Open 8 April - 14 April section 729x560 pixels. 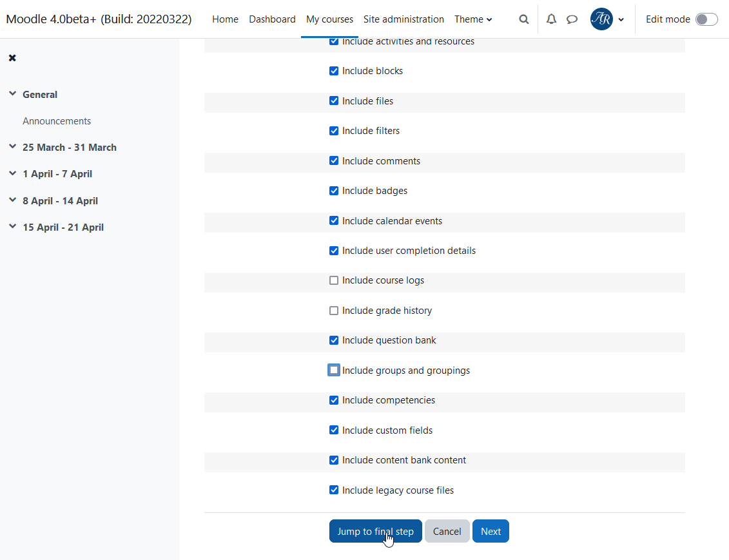pyautogui.click(x=61, y=201)
